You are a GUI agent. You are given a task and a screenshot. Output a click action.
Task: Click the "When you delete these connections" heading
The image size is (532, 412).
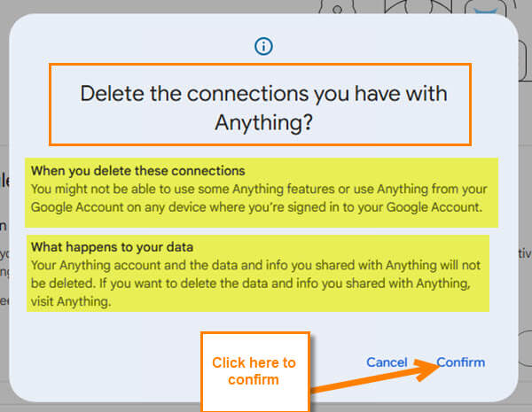pos(137,170)
